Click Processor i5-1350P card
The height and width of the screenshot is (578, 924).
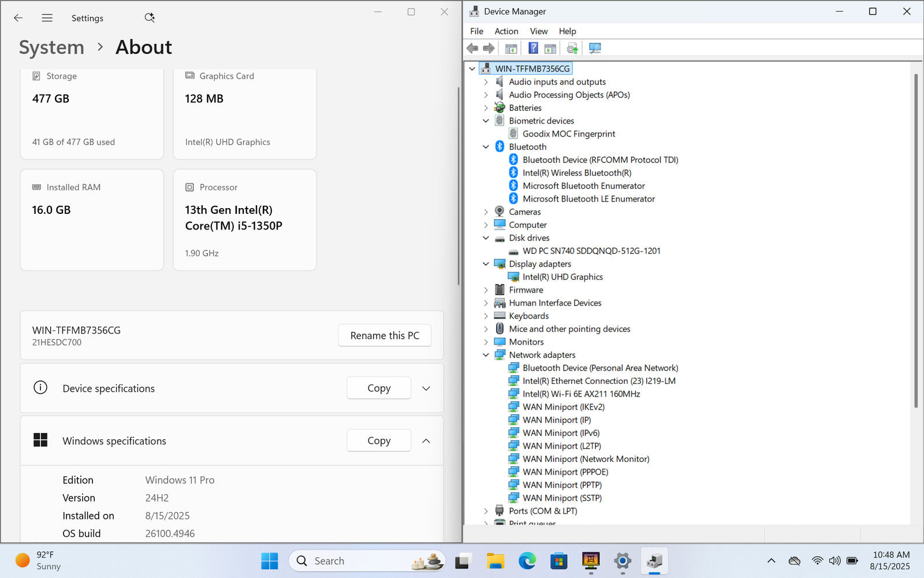point(245,220)
